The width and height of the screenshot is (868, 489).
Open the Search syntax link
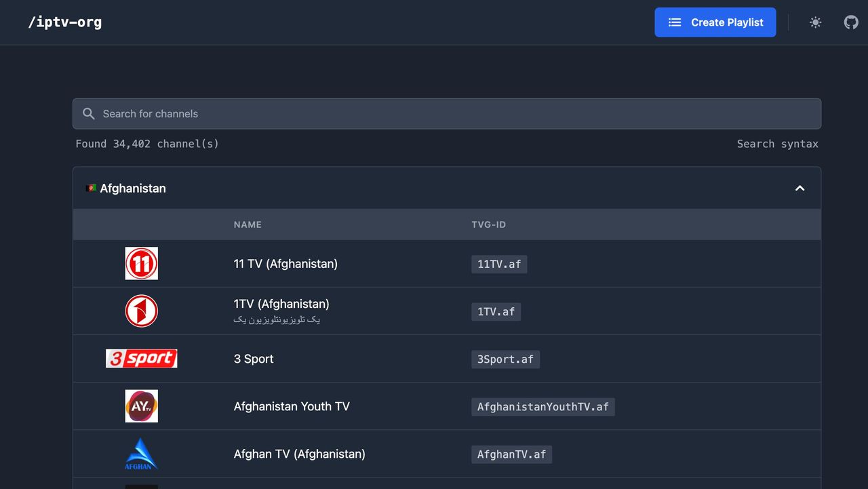(777, 144)
